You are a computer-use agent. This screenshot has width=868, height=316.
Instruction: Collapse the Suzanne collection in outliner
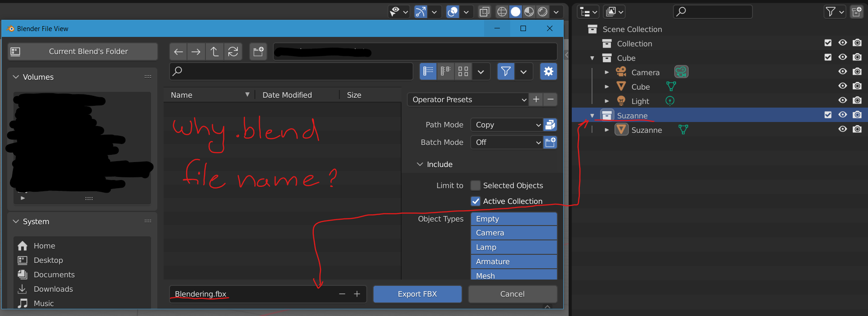(592, 116)
